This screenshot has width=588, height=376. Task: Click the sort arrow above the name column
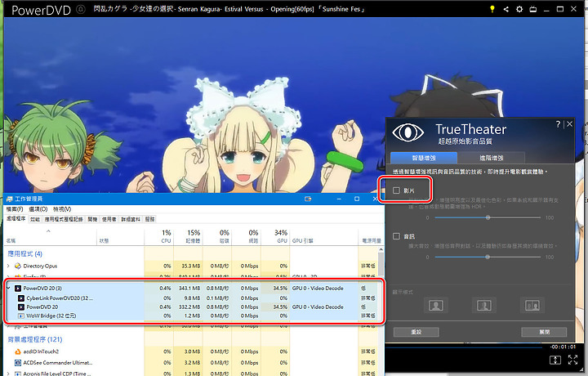coord(48,231)
